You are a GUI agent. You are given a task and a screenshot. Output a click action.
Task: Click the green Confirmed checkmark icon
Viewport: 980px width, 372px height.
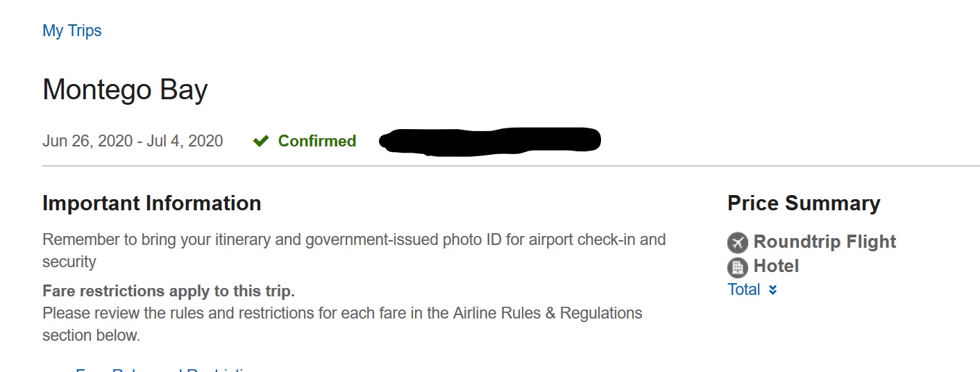click(261, 142)
